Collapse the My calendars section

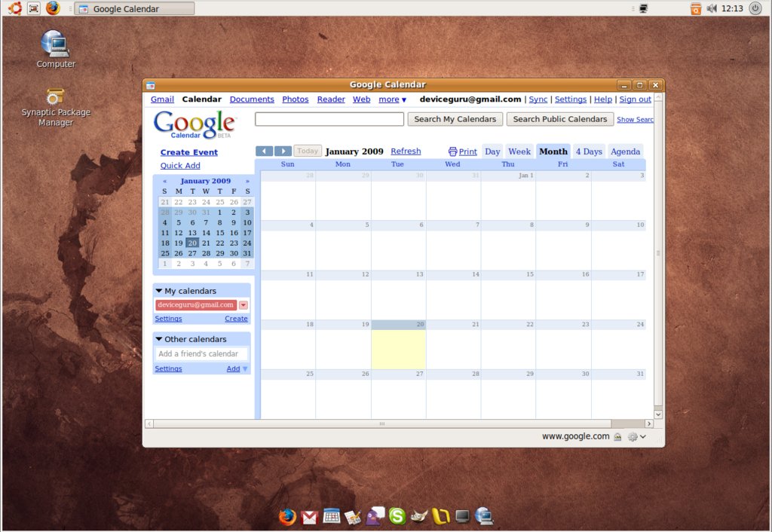(158, 291)
